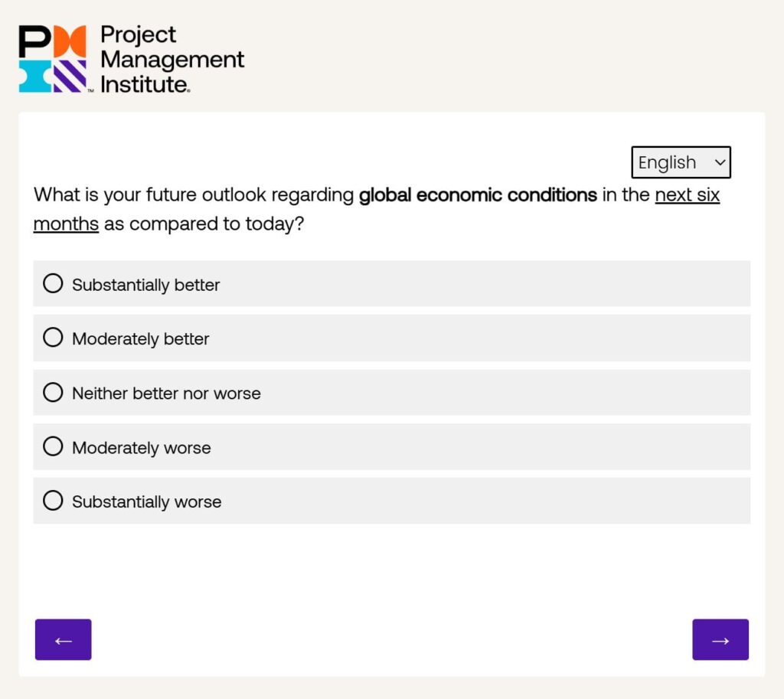The height and width of the screenshot is (699, 784).
Task: Click the purple striped square in logo
Action: [70, 76]
